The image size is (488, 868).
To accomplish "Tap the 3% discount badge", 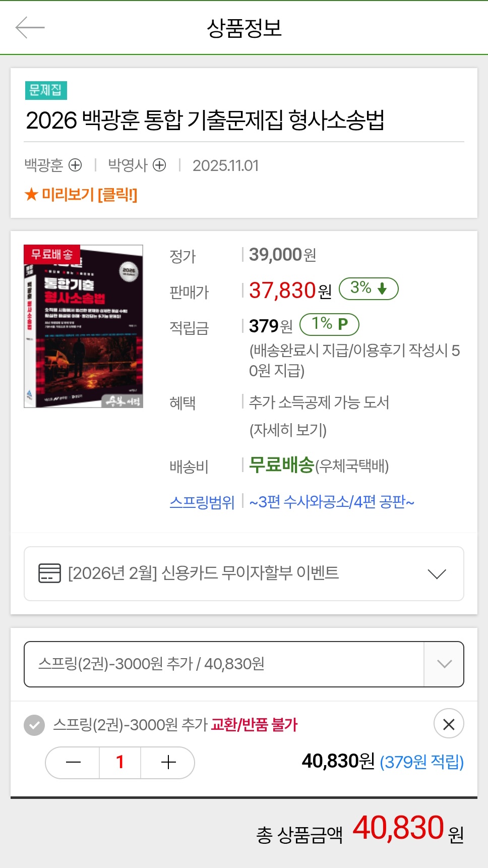I will 369,288.
